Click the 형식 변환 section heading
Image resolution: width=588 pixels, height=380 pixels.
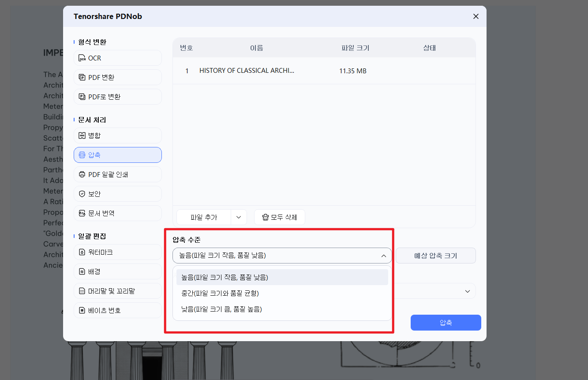tap(92, 42)
